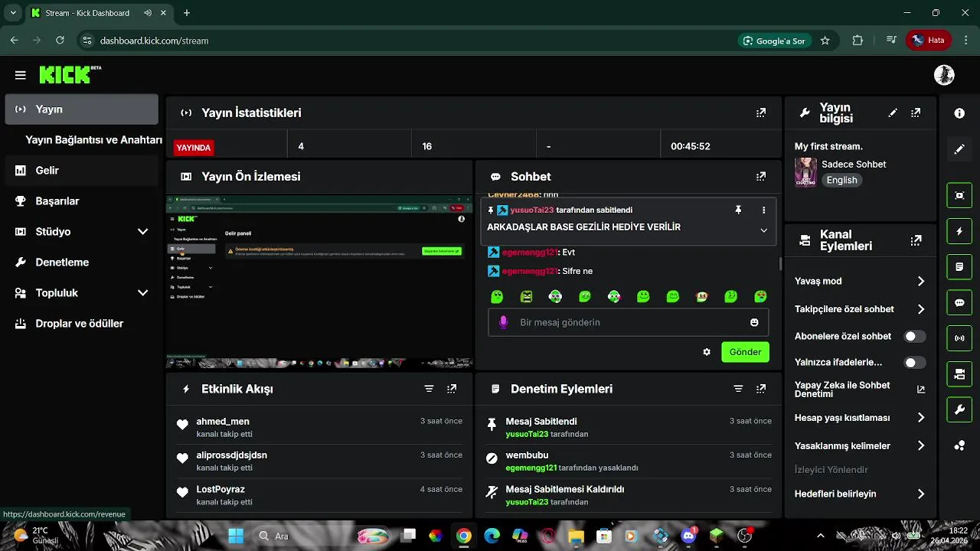Image resolution: width=980 pixels, height=551 pixels.
Task: Toggle the stream statistics broadcast widget icon
Action: 959,338
